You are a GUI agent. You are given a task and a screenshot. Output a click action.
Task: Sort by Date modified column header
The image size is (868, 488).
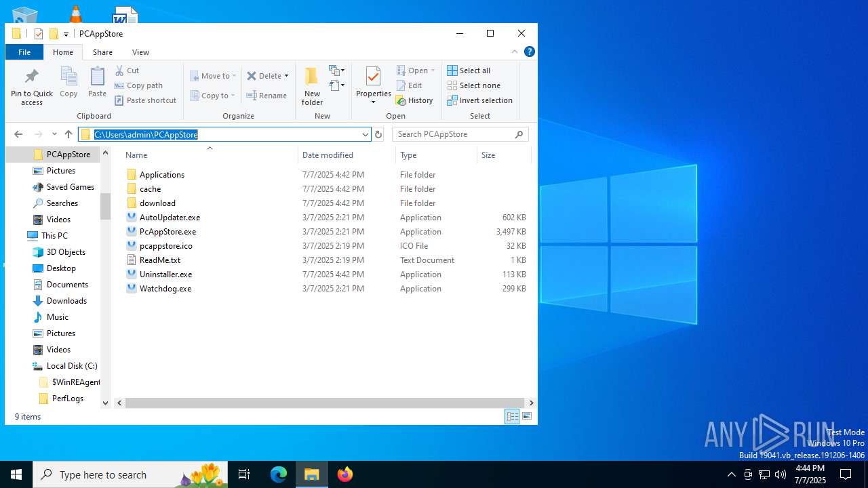click(x=347, y=155)
